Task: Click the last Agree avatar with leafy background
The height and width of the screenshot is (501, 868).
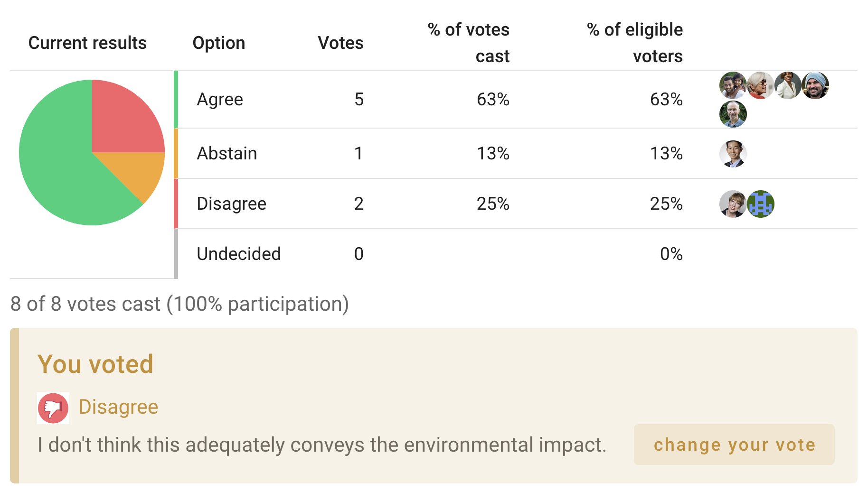Action: point(733,114)
